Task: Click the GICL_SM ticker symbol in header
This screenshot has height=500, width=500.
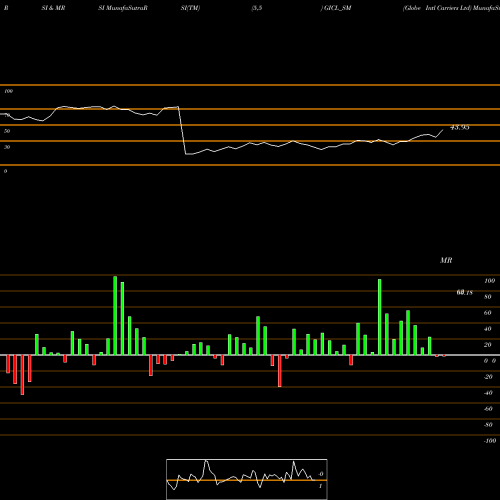Action: pos(338,8)
